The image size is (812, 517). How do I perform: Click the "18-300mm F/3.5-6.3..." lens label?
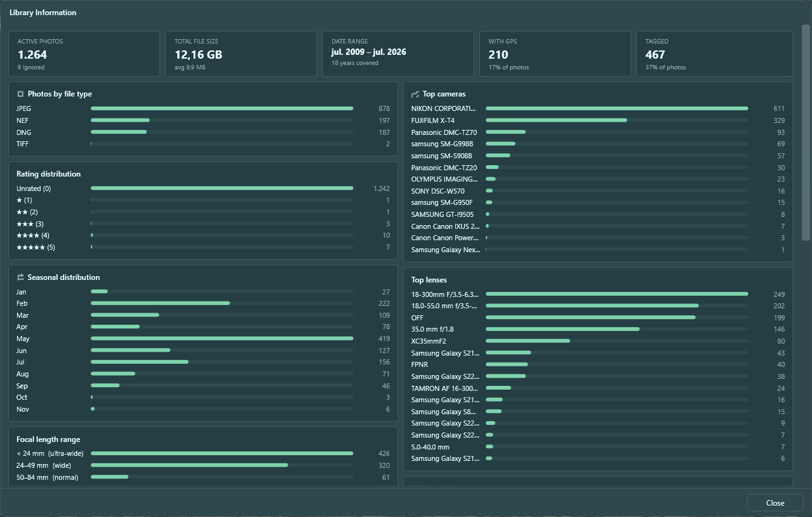click(x=445, y=294)
